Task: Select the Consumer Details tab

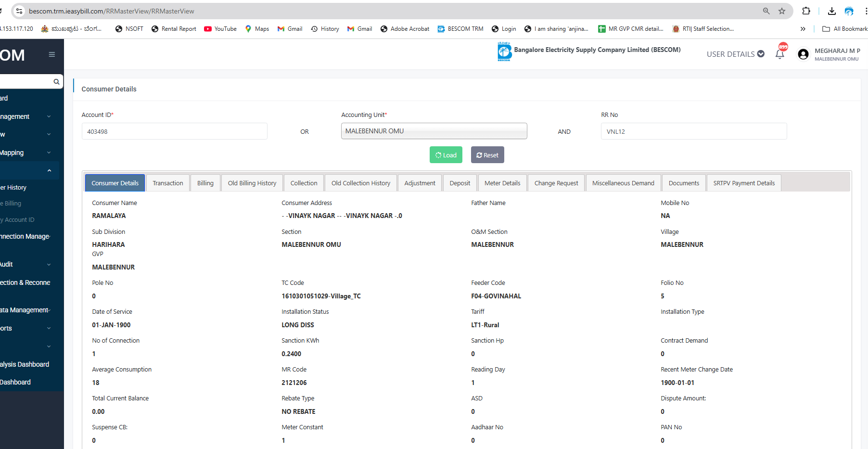Action: click(x=115, y=183)
